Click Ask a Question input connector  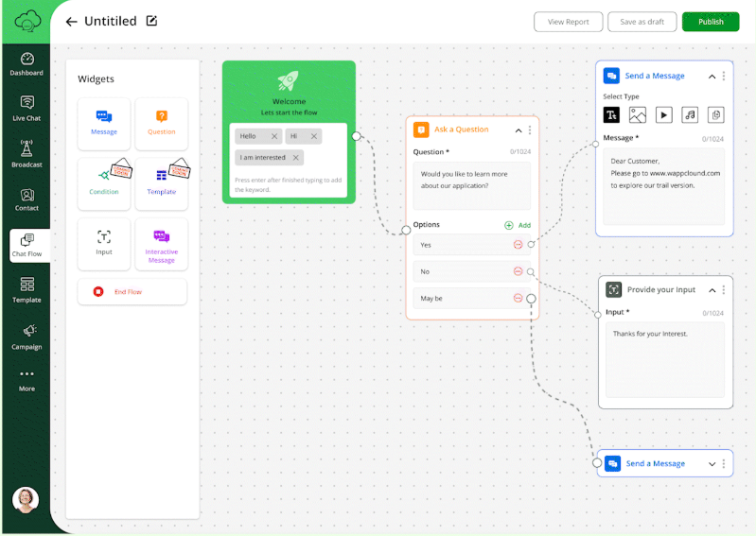tap(406, 231)
